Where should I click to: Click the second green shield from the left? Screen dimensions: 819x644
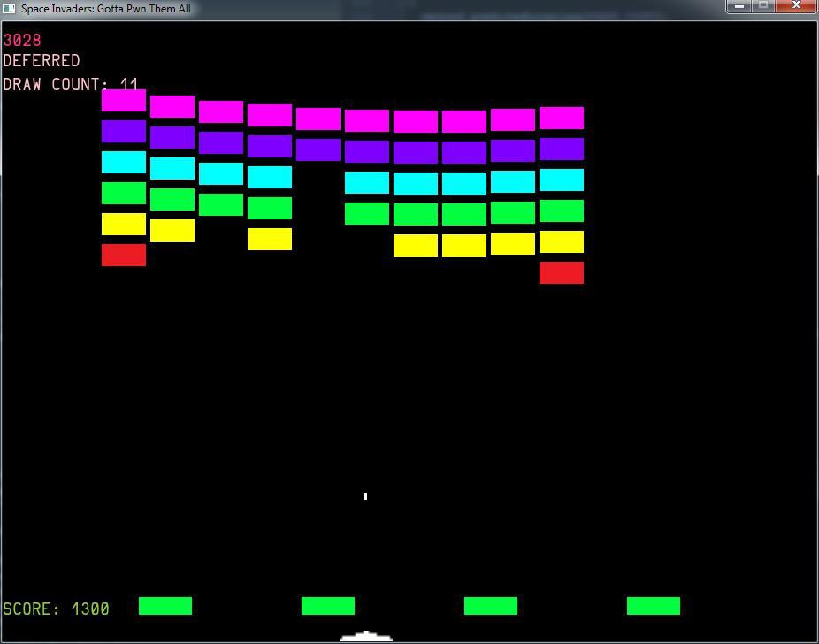[x=328, y=606]
